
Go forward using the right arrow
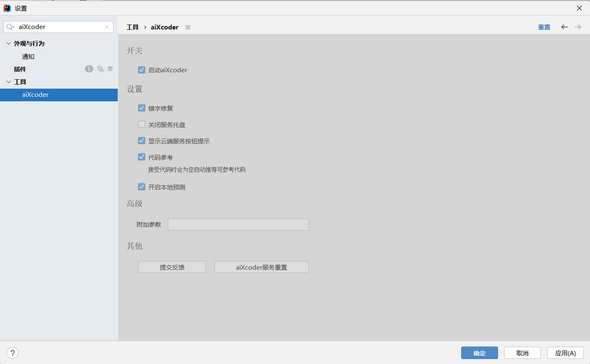578,27
